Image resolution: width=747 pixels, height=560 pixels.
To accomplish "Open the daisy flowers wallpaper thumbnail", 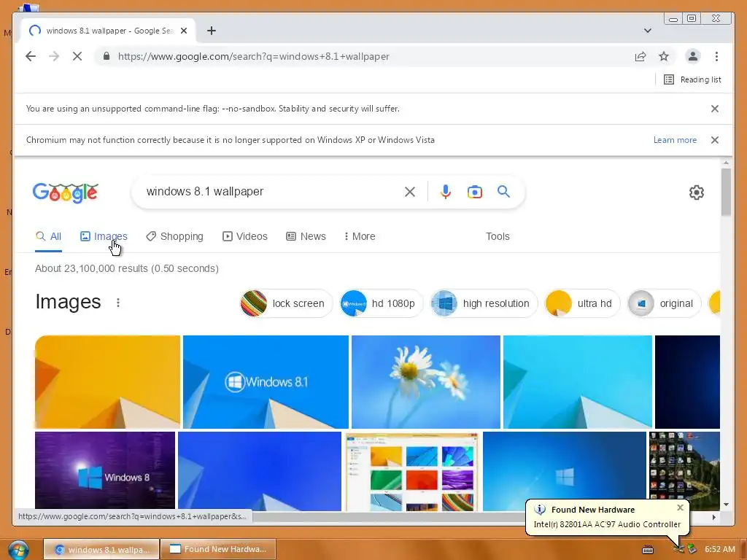I will pos(426,382).
